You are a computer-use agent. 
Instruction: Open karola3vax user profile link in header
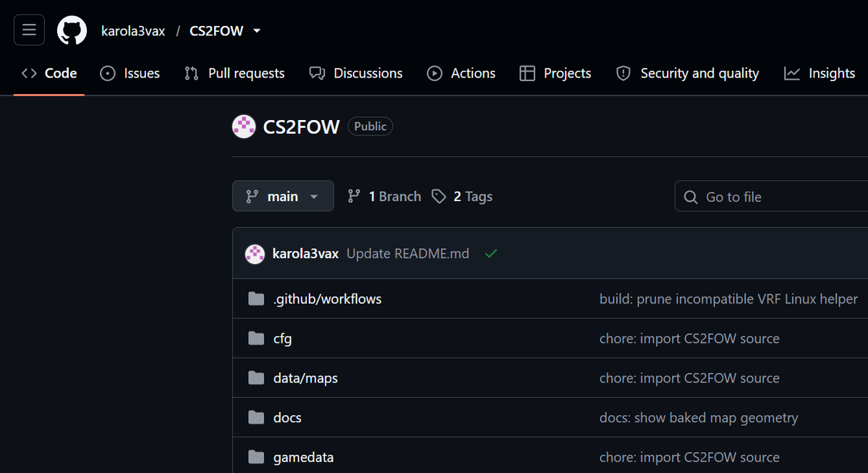[133, 31]
